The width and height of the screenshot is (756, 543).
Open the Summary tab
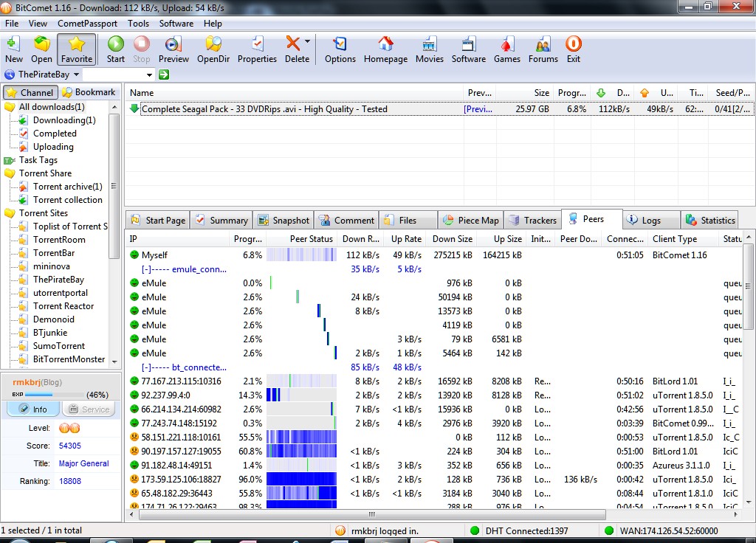221,220
